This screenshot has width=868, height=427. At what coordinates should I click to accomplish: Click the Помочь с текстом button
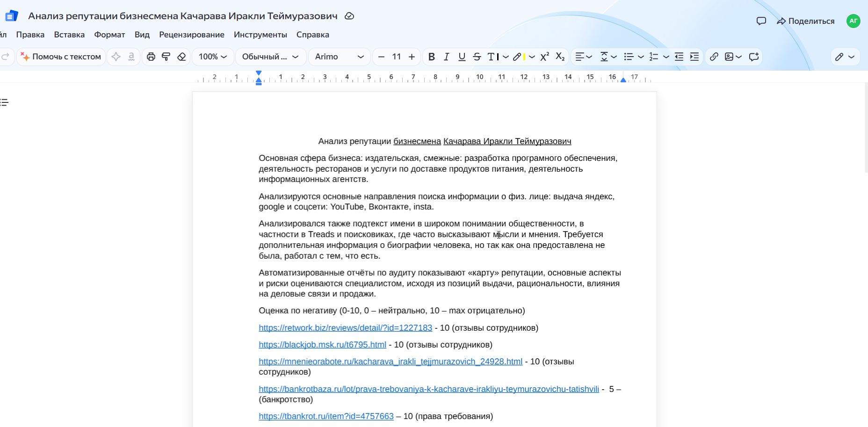click(61, 57)
